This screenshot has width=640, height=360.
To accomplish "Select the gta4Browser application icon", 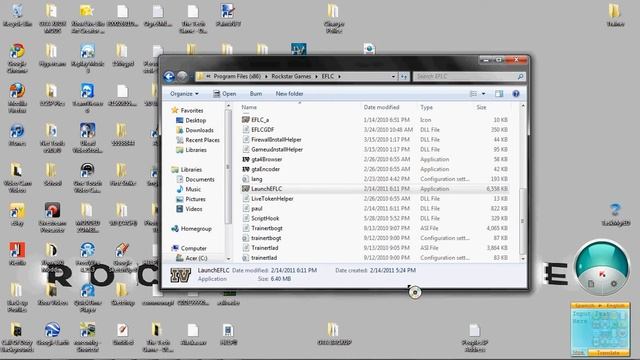I will [246, 159].
